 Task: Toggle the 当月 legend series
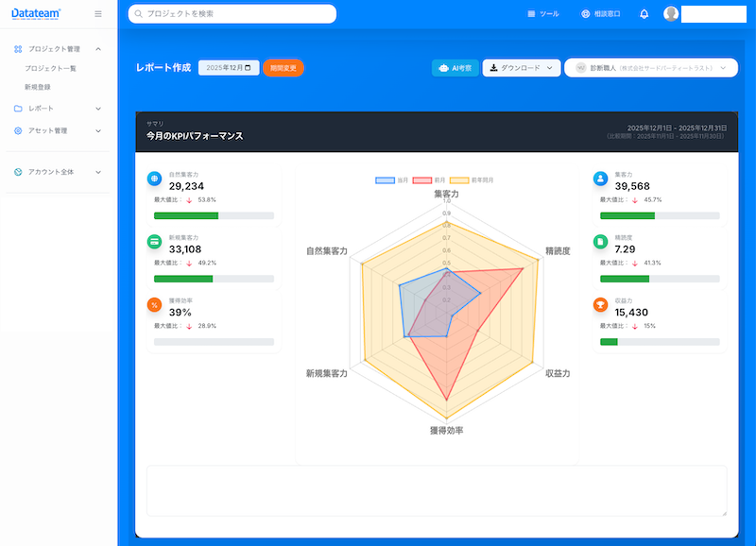pos(391,180)
